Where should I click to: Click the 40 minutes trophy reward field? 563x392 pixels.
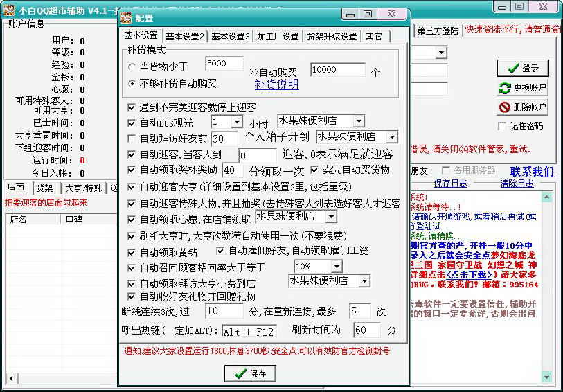[233, 170]
